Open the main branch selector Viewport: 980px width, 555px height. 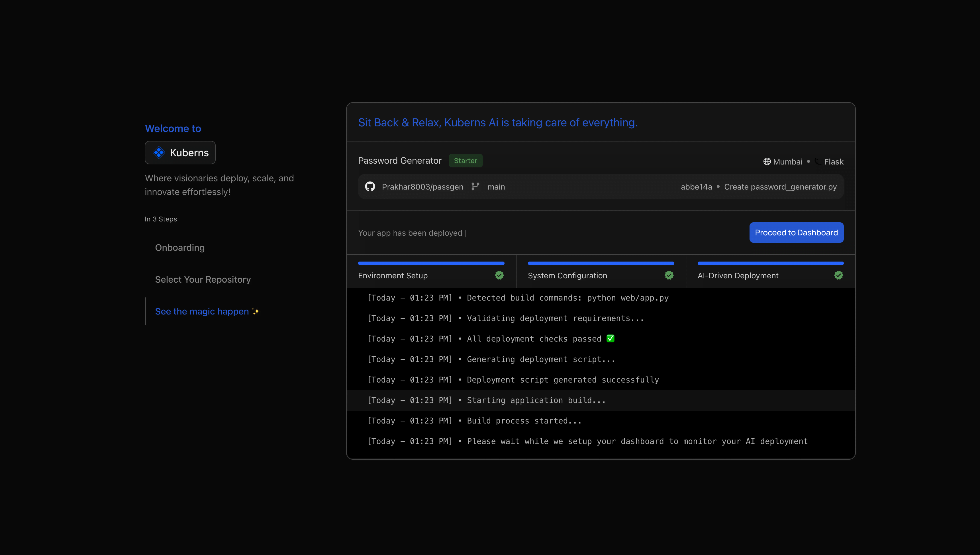[496, 186]
